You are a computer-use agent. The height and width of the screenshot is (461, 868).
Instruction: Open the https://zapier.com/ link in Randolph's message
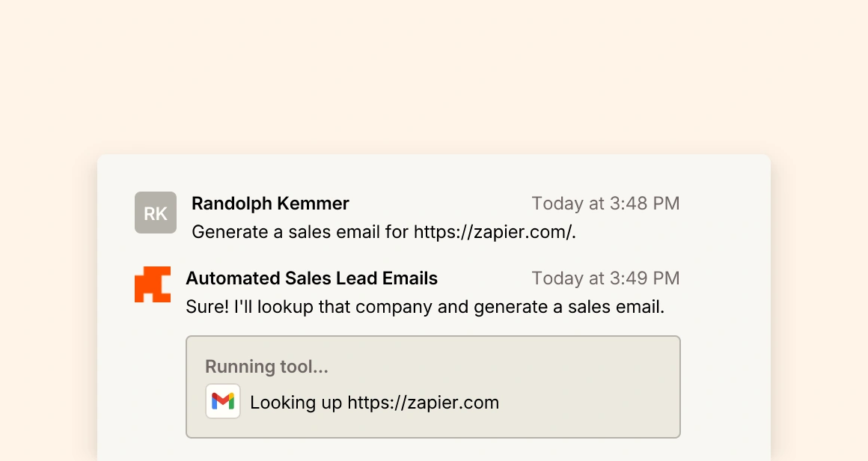(x=495, y=232)
